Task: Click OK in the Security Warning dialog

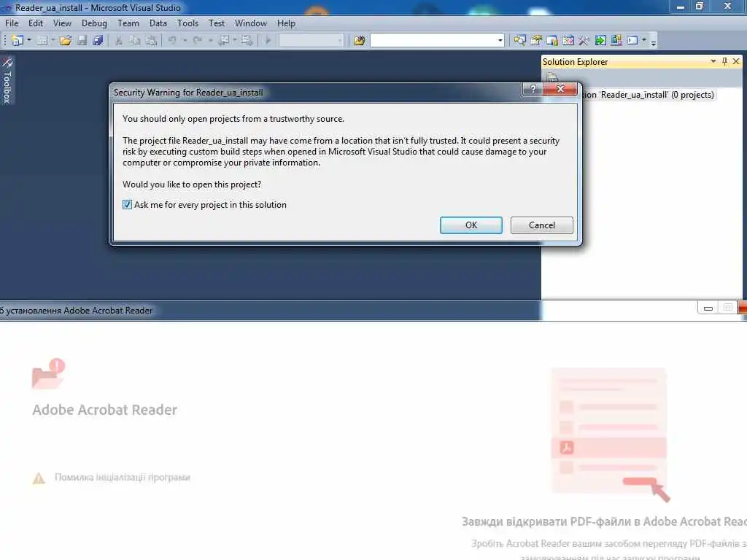Action: tap(471, 225)
